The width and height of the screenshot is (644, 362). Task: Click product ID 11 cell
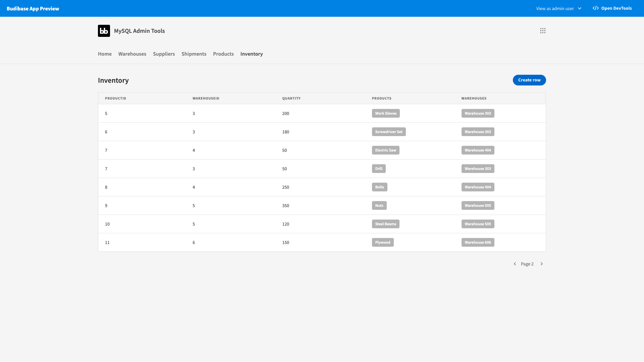pyautogui.click(x=107, y=243)
